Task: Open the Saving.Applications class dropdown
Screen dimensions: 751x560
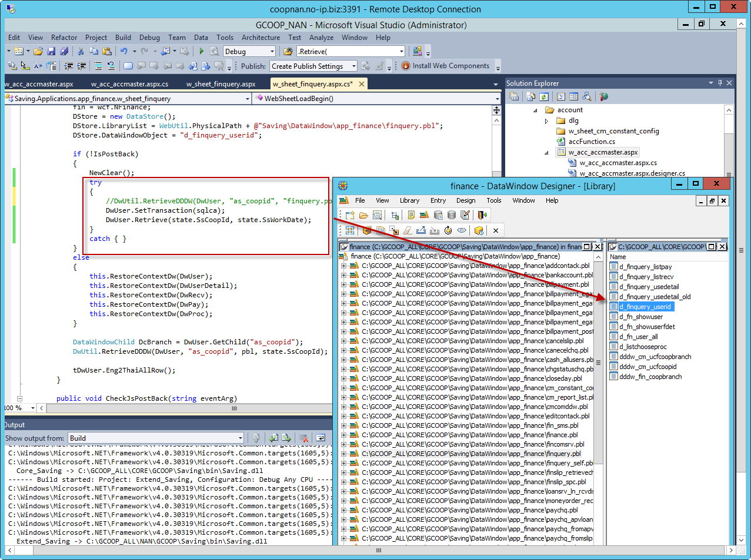Action: point(248,99)
